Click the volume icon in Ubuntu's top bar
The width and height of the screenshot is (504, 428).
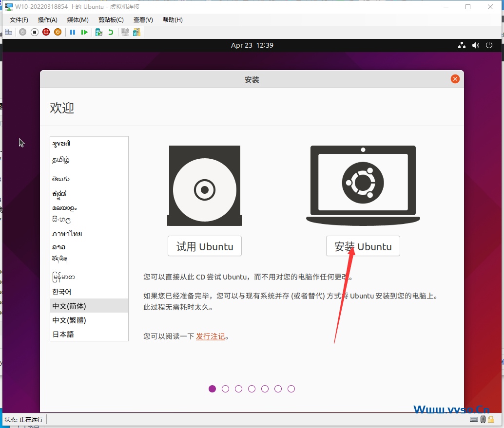click(475, 45)
